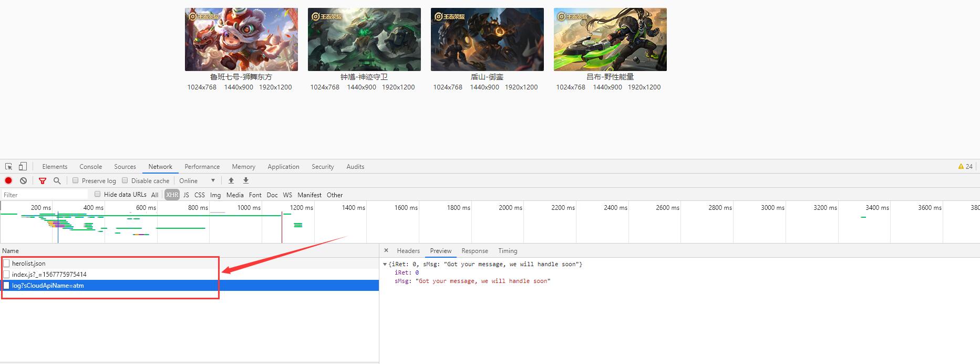Download 盾山 wallpaper in 1440x900

(484, 87)
